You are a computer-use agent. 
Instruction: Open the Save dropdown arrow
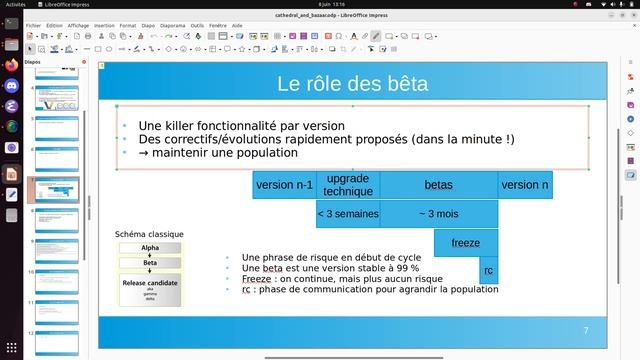coord(67,36)
